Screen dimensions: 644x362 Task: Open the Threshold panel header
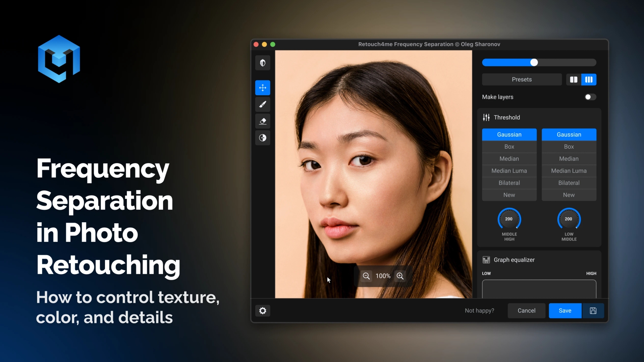[506, 117]
